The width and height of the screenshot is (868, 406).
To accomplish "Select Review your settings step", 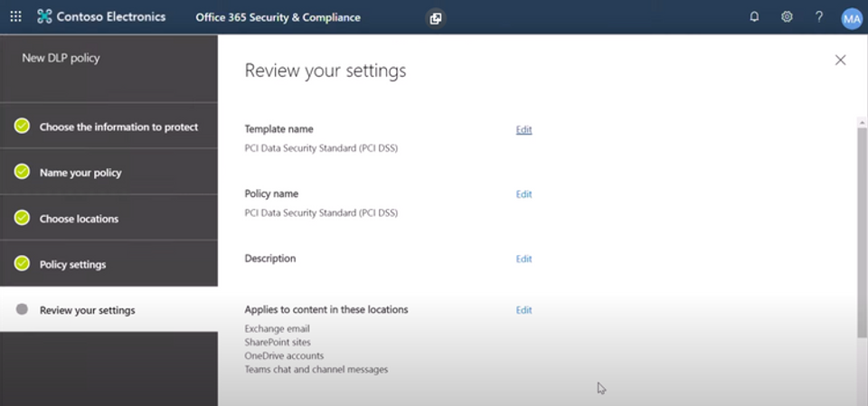I will (109, 309).
